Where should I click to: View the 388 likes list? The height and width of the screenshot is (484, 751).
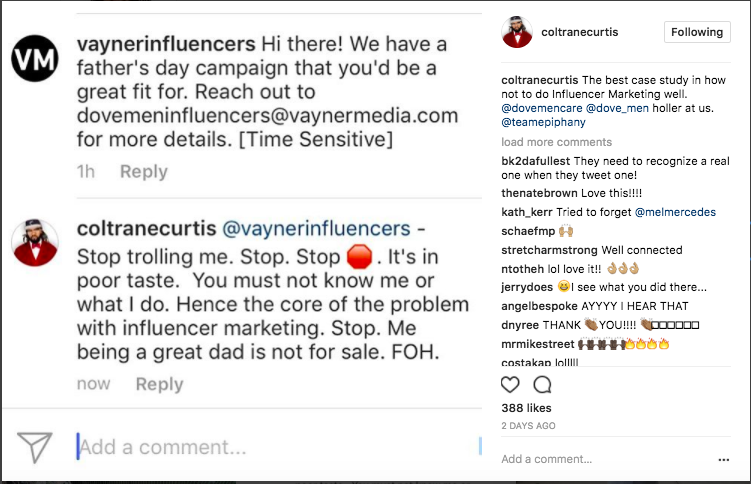(526, 408)
